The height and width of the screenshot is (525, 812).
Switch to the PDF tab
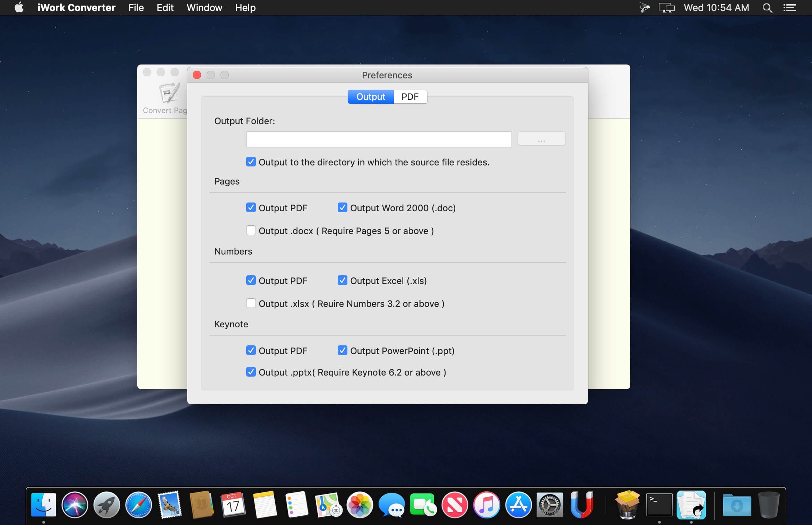pos(410,97)
